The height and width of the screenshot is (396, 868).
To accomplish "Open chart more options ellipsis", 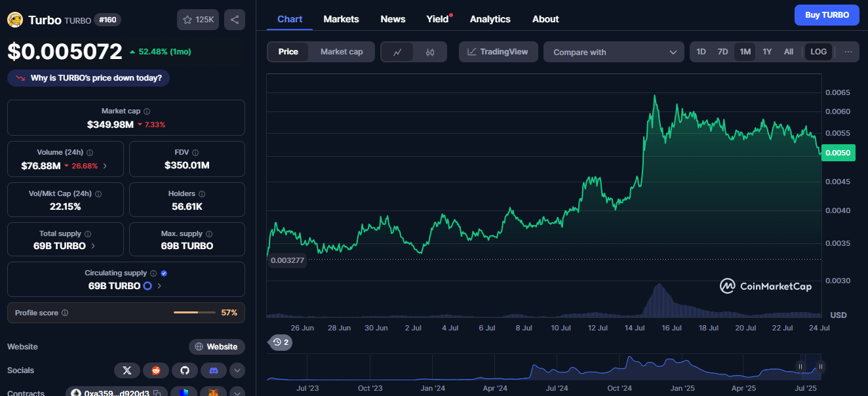I will point(848,52).
